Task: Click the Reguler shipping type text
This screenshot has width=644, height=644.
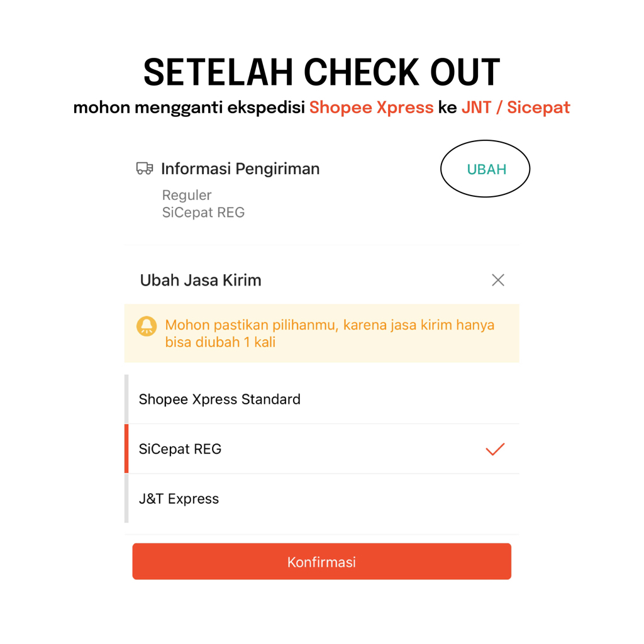Action: [x=187, y=195]
